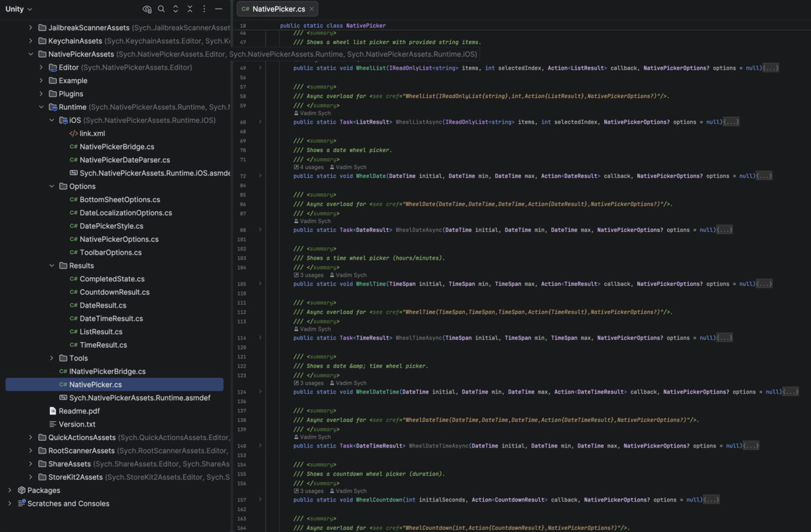
Task: Unfold the WheelDate method at line 72
Action: click(x=261, y=176)
